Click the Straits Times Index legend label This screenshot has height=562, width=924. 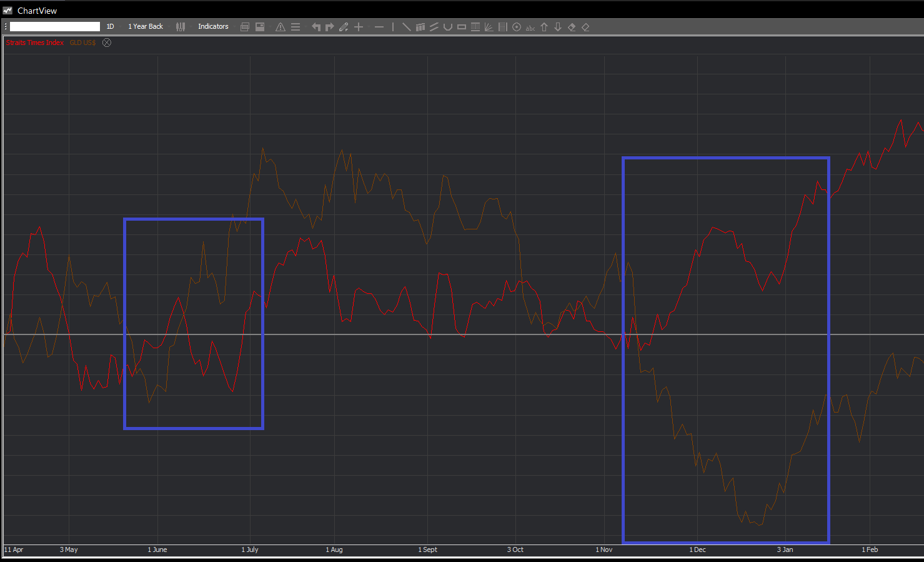click(x=35, y=43)
